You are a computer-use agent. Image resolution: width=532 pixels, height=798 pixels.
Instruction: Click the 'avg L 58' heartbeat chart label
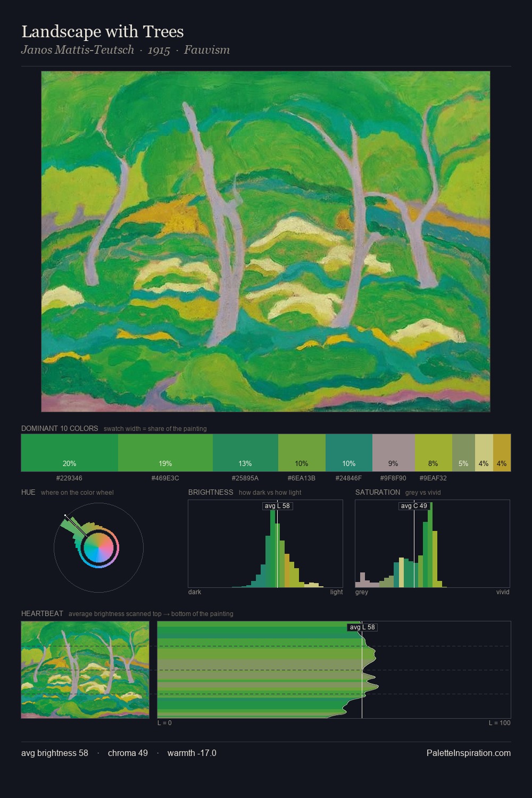(x=362, y=627)
